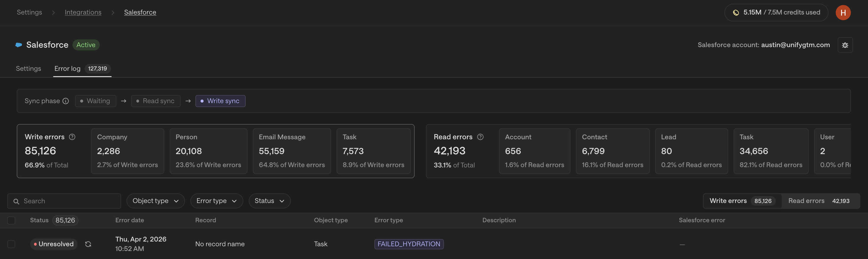The width and height of the screenshot is (868, 259).
Task: Select the Waiting sync phase chip
Action: [96, 101]
